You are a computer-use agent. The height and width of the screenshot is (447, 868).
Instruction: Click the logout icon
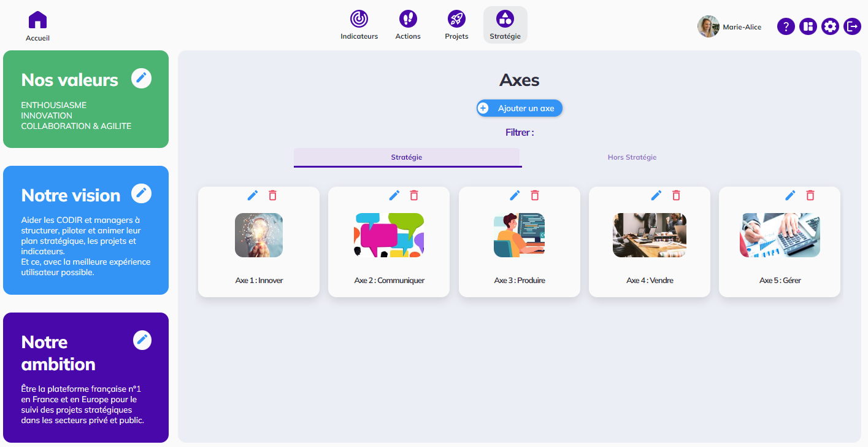pyautogui.click(x=852, y=26)
